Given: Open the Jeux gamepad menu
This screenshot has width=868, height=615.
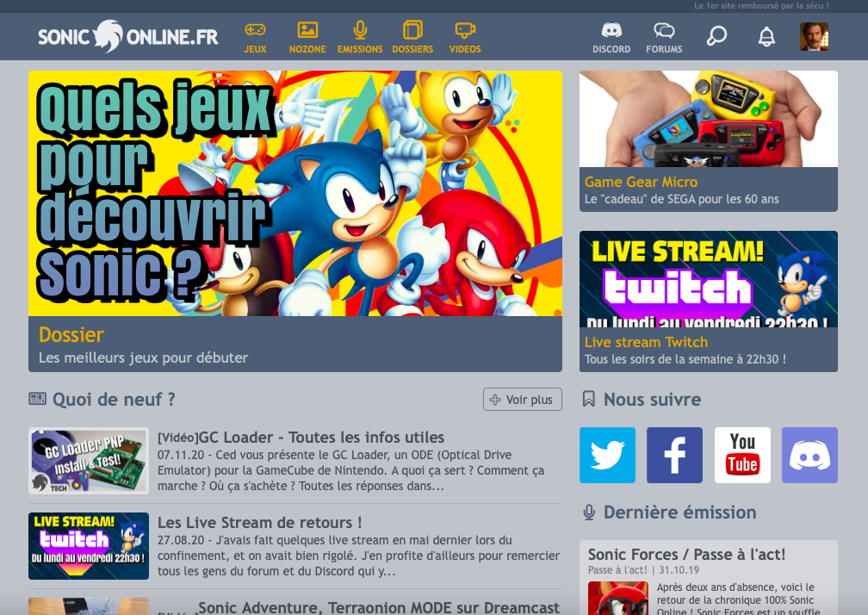Looking at the screenshot, I should (255, 37).
